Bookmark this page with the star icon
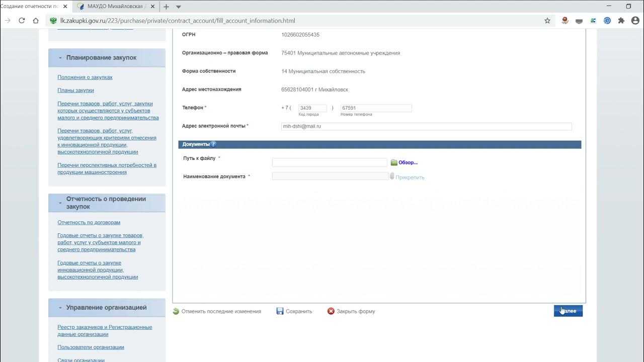 click(547, 21)
